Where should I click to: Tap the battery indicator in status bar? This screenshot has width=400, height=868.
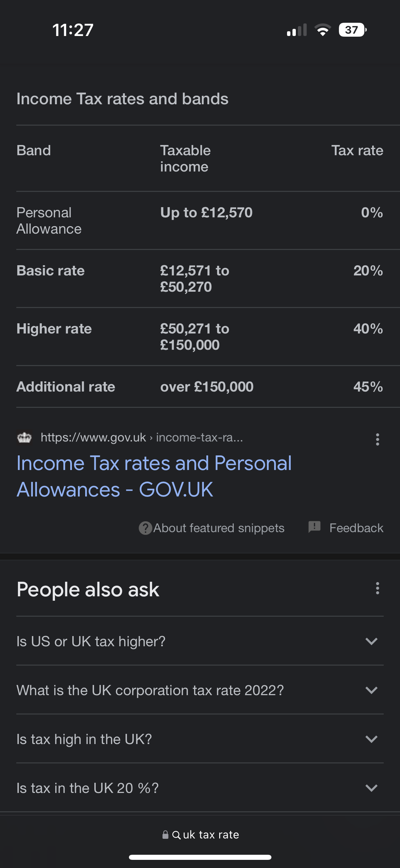pos(353,30)
